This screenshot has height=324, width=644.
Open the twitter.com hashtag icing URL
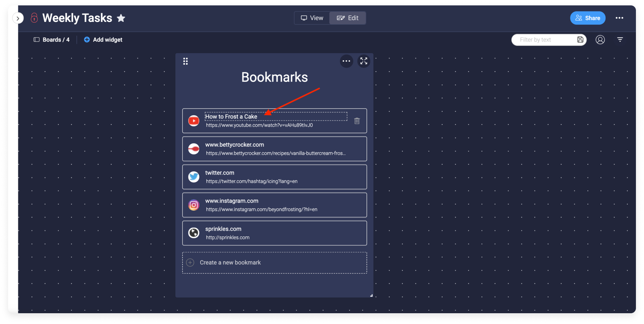click(251, 181)
